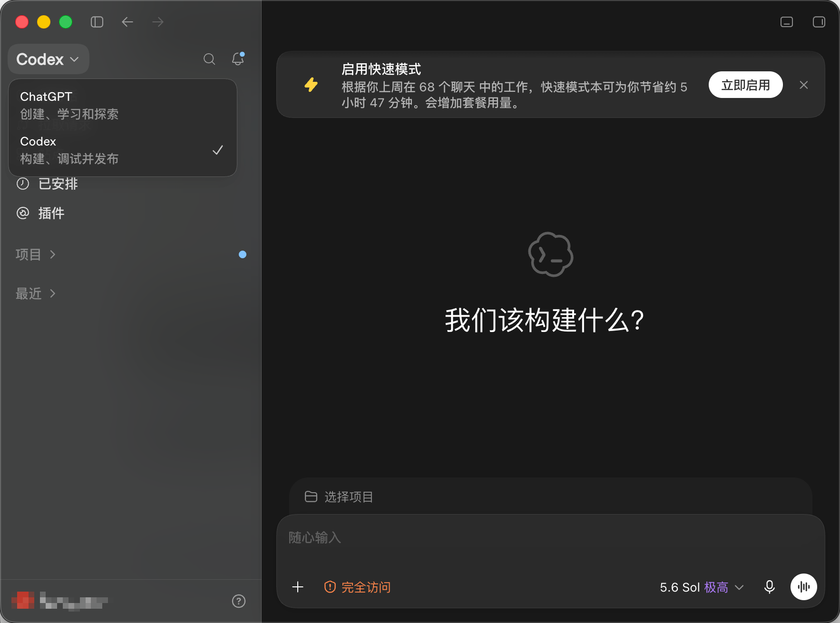Open notifications bell
Screen dimensions: 840x623
click(x=238, y=58)
